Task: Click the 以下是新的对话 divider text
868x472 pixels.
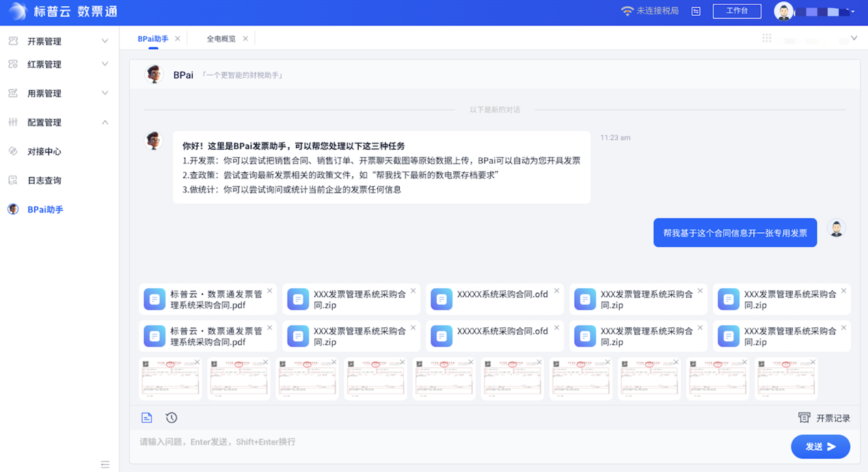Action: coord(495,109)
